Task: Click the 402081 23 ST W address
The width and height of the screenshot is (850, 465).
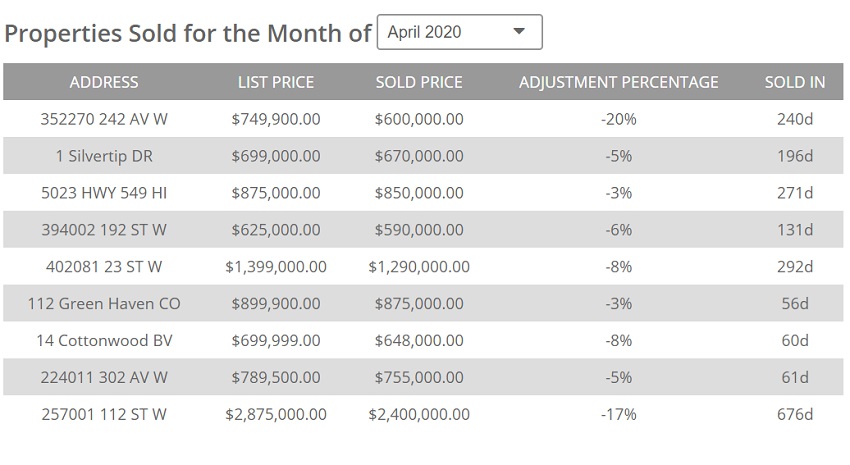Action: [104, 267]
